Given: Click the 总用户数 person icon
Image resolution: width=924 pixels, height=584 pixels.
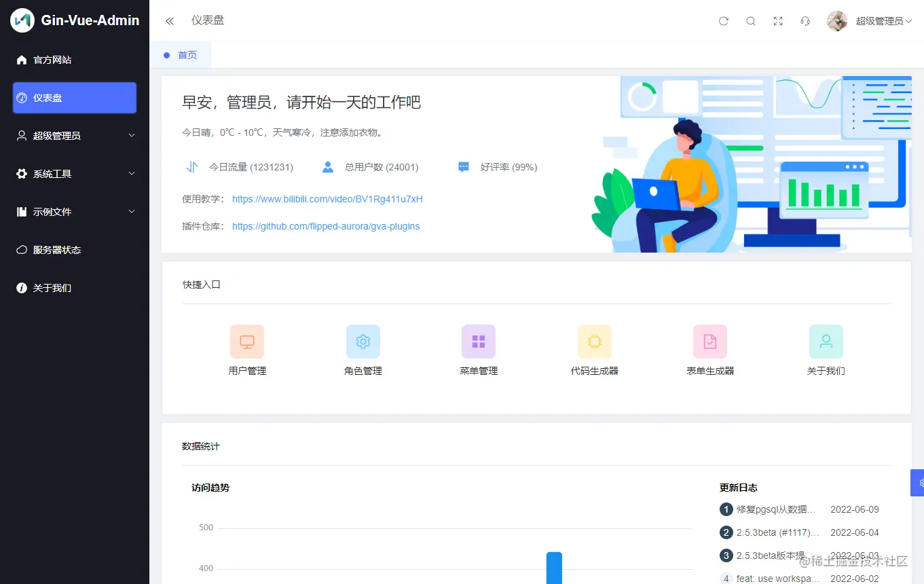Looking at the screenshot, I should [328, 167].
